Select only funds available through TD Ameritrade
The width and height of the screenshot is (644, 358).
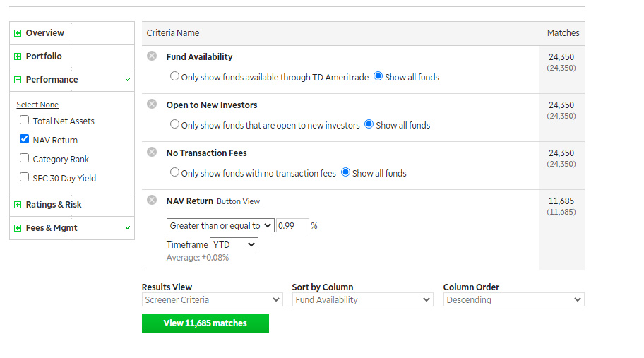[174, 76]
